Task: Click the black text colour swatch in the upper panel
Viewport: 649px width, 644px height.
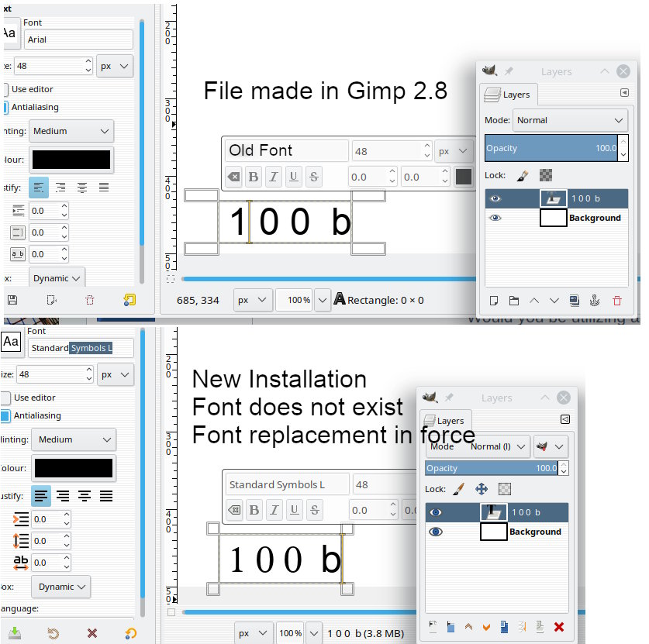Action: (x=71, y=160)
